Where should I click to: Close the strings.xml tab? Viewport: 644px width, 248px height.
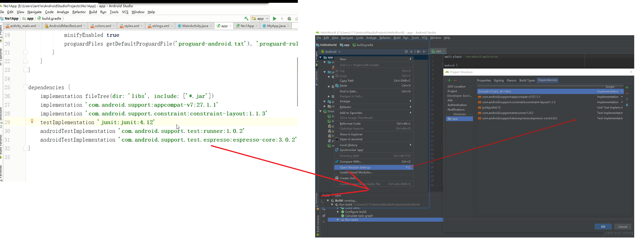click(172, 26)
